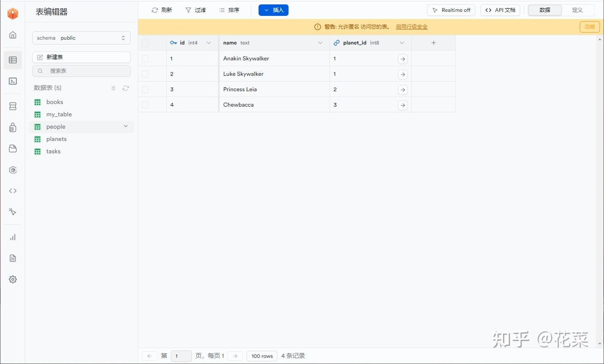Open the Table Editor sidebar icon
Screen dimensions: 604x364
coord(13,60)
